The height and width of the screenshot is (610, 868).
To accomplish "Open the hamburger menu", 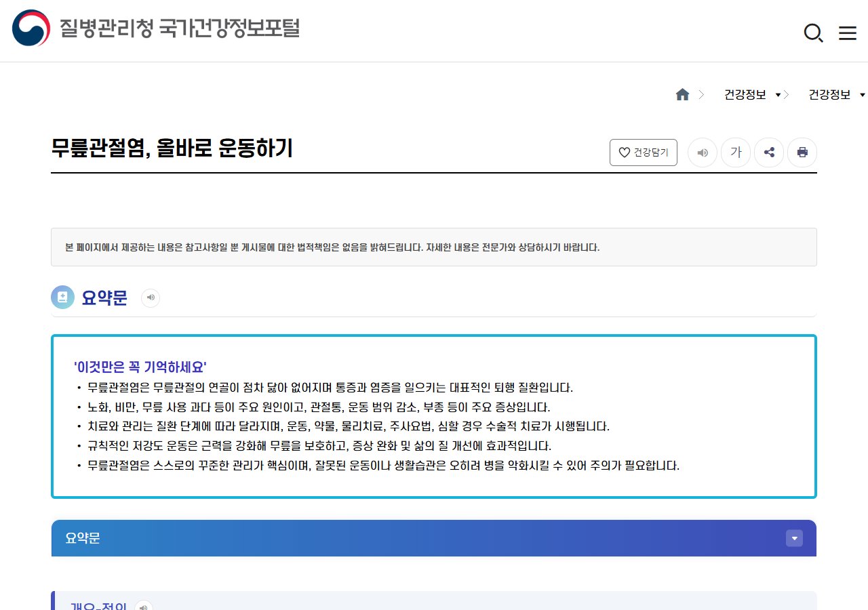I will (848, 33).
